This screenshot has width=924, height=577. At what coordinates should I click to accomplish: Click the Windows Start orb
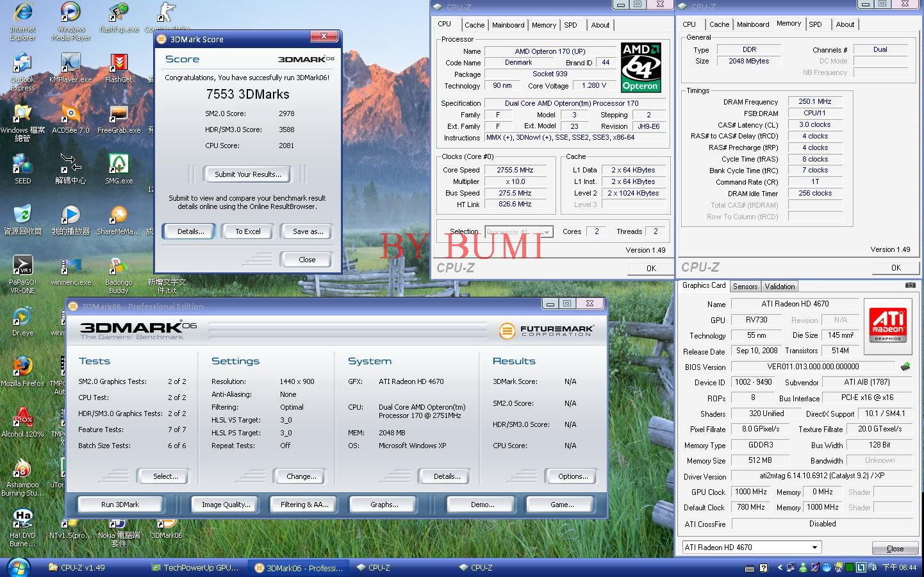coord(17,567)
